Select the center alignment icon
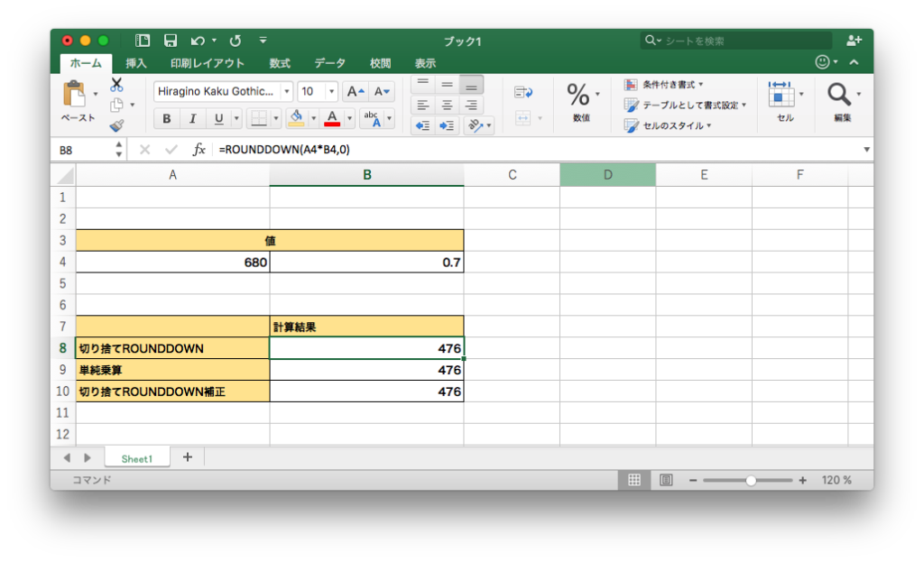The width and height of the screenshot is (924, 562). (x=446, y=104)
